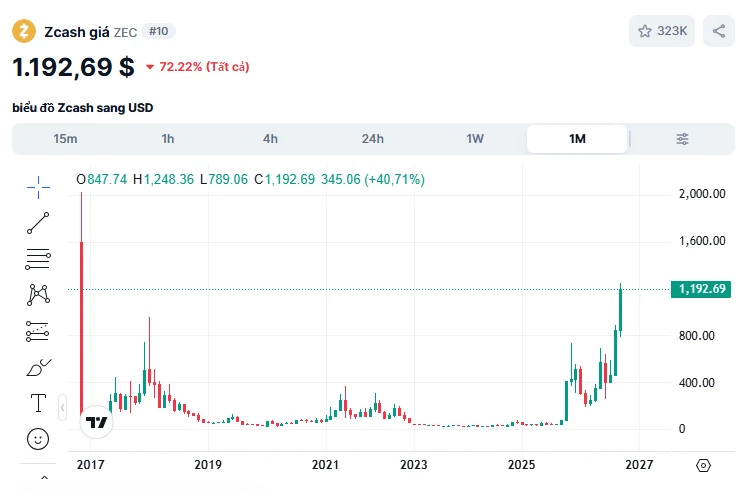Image resolution: width=743 pixels, height=490 pixels.
Task: Switch to the 24h timeframe
Action: pyautogui.click(x=373, y=139)
